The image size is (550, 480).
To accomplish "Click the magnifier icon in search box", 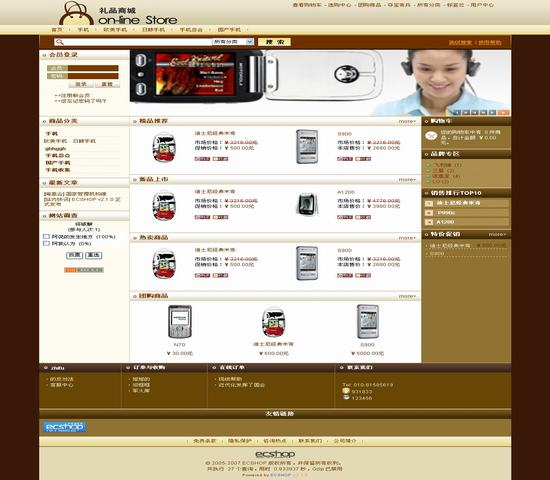I will [x=60, y=42].
